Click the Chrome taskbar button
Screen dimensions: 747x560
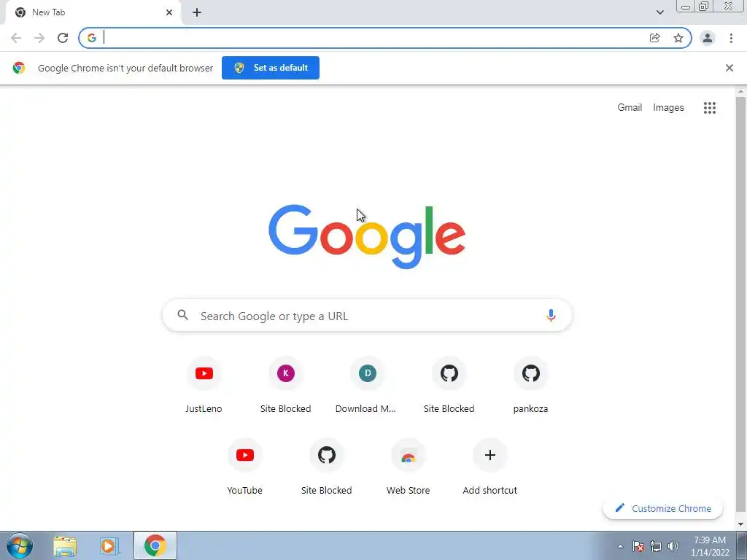[155, 545]
